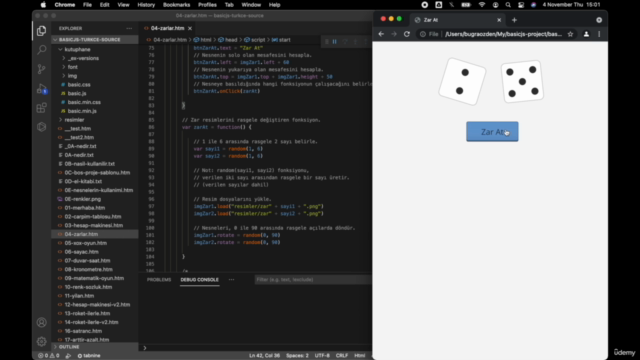Close the 04-zarlar.htm editor tab

coord(190,28)
